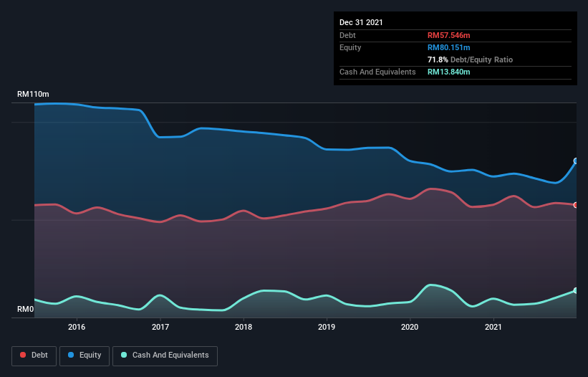Viewport: 588px width, 377px height.
Task: Select the Cash endpoint marker on chart
Action: coord(576,290)
